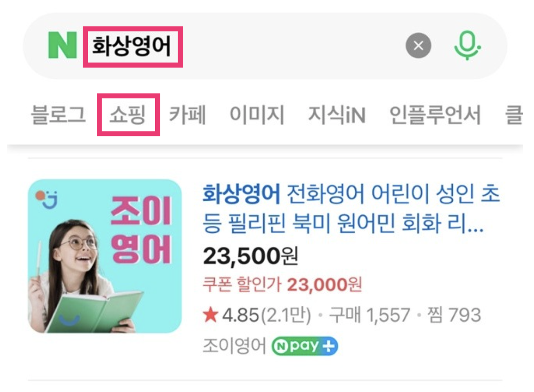Switch to the 지식iN tab
This screenshot has height=392, width=534.
tap(337, 114)
